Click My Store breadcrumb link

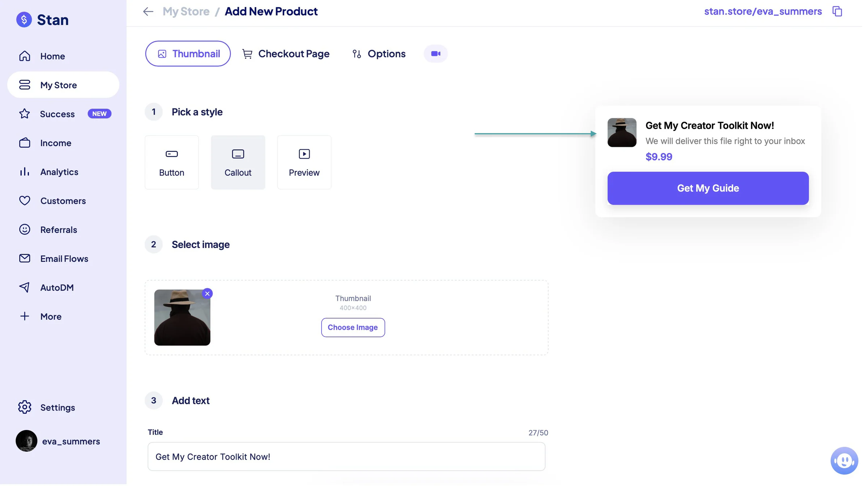[186, 11]
